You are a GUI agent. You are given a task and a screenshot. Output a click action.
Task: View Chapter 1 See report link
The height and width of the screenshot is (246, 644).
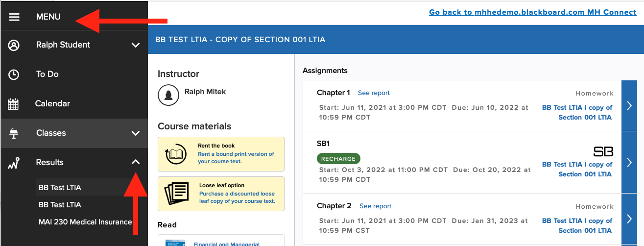coord(374,93)
